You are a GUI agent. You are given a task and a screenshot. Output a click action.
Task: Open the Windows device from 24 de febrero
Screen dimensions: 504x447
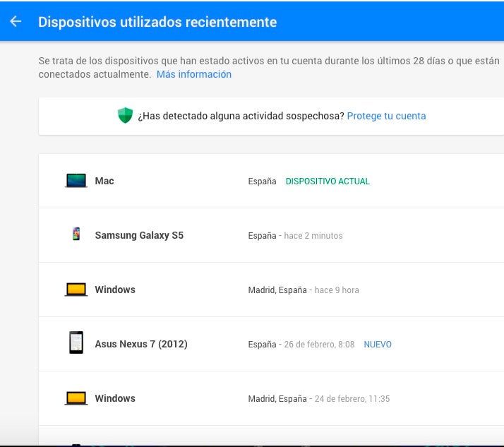[271, 398]
